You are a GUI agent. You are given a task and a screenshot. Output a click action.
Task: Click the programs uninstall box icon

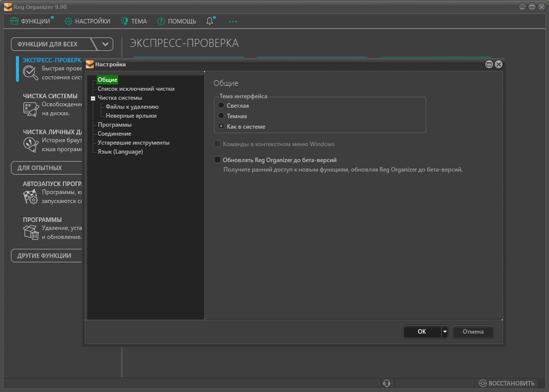pos(31,232)
